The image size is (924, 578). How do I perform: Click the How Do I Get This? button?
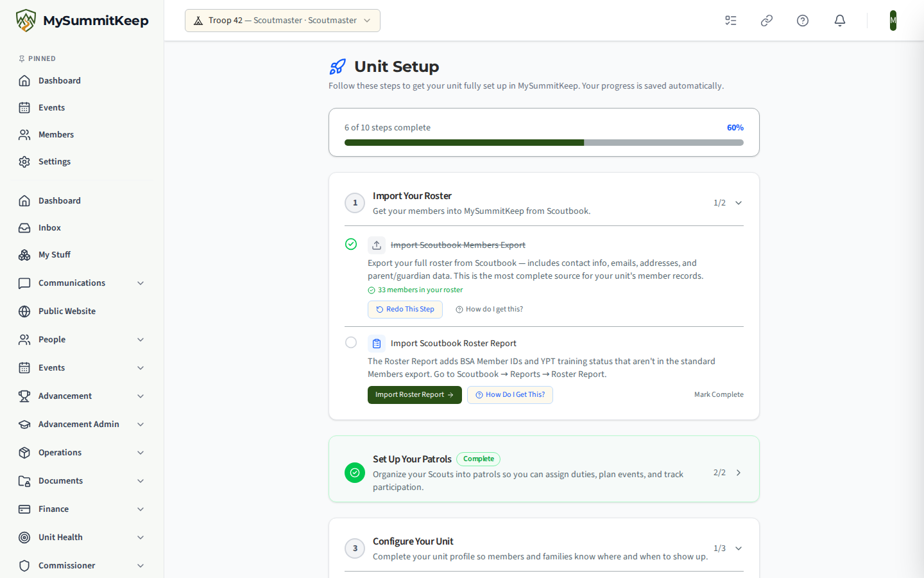[510, 395]
